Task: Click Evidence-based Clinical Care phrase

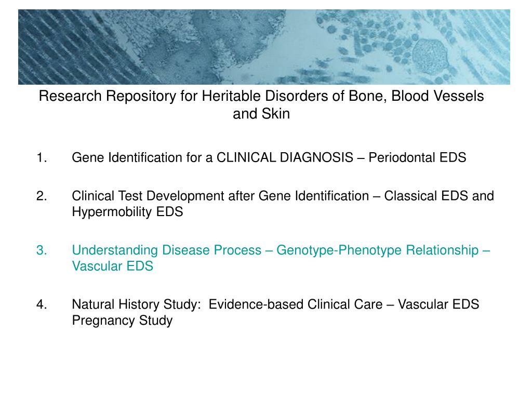Action: (296, 304)
